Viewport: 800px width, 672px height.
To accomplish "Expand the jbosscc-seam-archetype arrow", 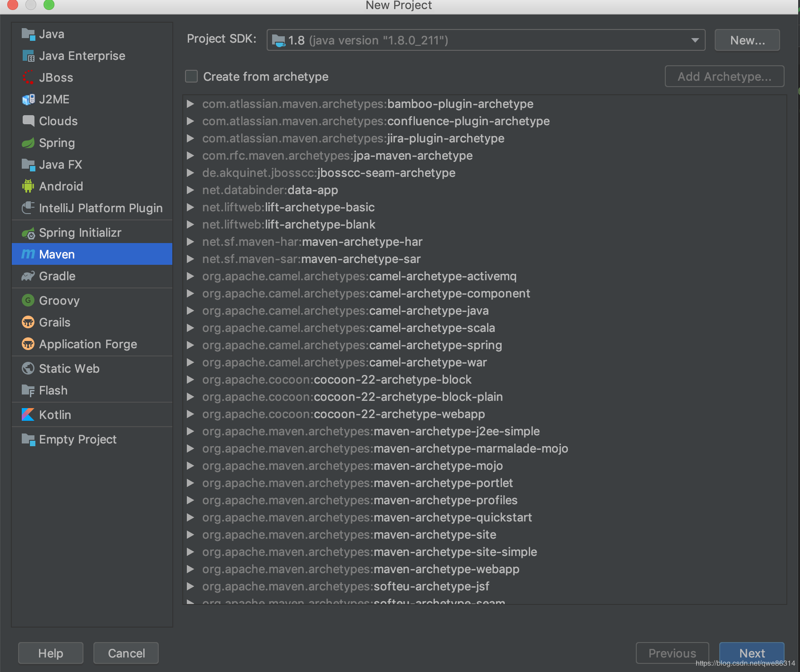I will (190, 173).
